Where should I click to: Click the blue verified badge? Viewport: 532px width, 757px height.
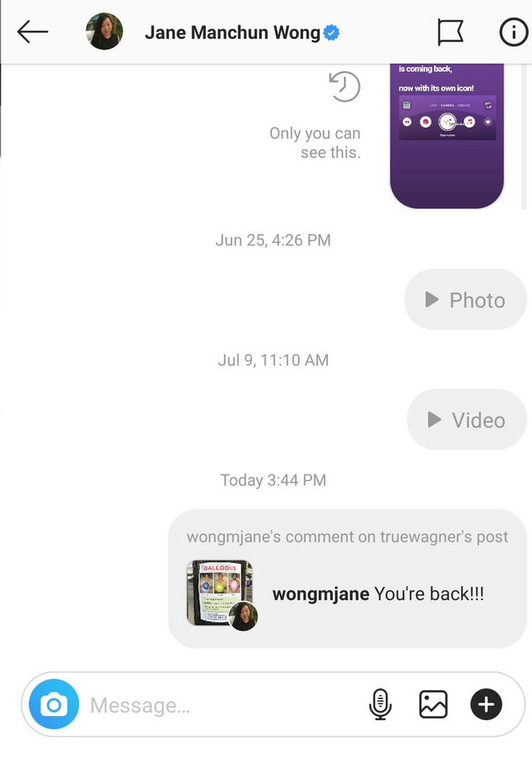(331, 33)
